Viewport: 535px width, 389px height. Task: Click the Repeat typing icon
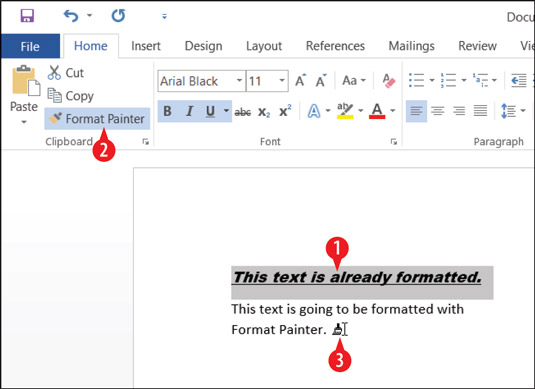click(x=118, y=16)
